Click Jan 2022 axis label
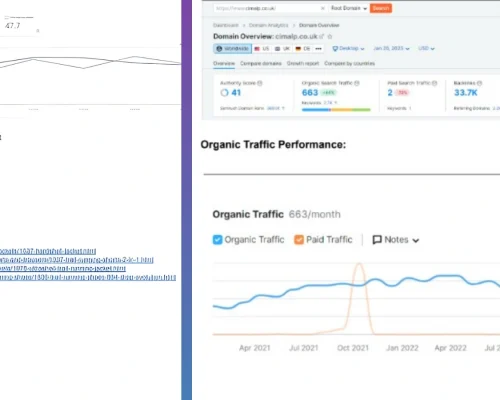 (402, 348)
